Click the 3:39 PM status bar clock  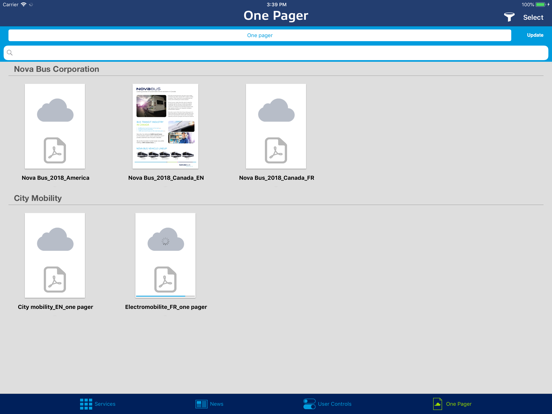(x=276, y=5)
